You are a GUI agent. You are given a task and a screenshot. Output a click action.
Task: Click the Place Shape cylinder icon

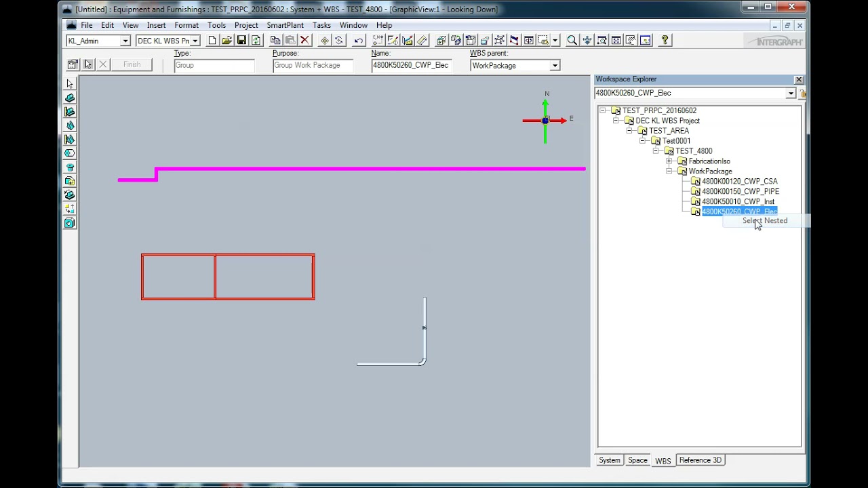click(70, 153)
